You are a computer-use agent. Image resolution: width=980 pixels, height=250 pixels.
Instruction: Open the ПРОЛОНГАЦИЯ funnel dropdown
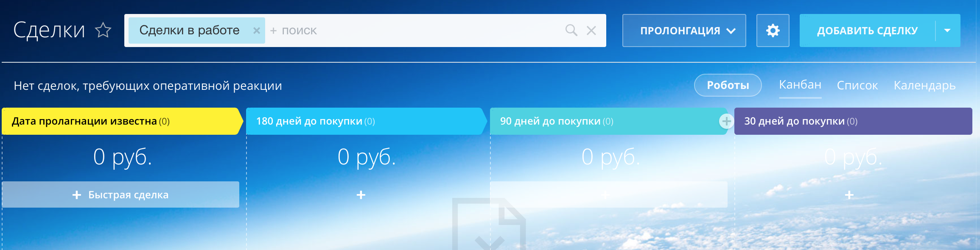[x=684, y=31]
